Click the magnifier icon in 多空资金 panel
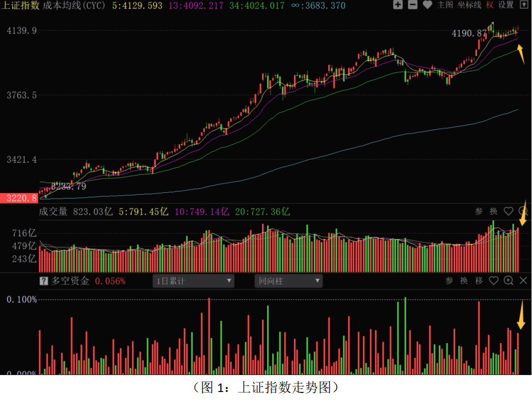Viewport: 532px width, 402px height. pyautogui.click(x=509, y=281)
